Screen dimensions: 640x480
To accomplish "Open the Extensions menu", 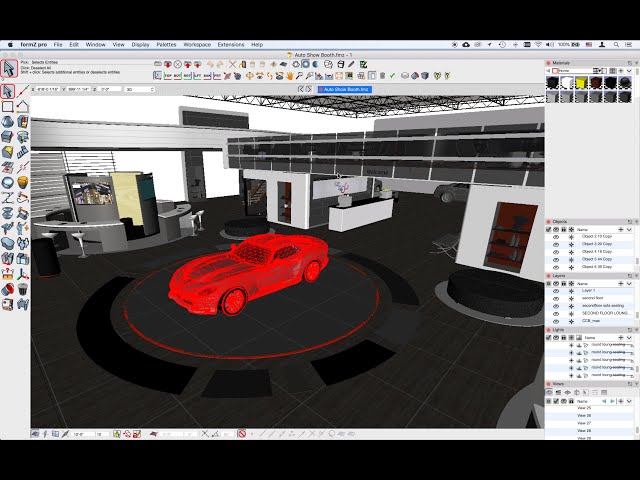I will click(x=231, y=44).
